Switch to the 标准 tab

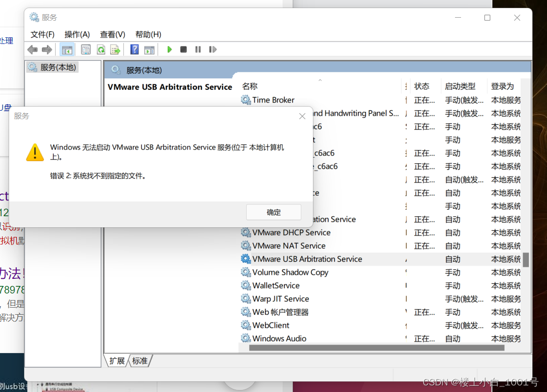click(140, 361)
